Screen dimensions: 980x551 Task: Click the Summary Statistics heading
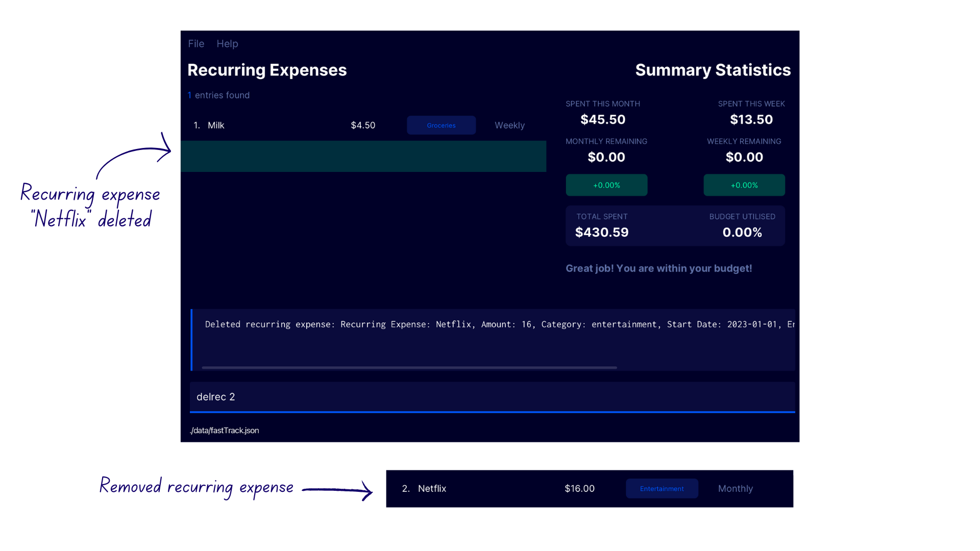pos(713,70)
